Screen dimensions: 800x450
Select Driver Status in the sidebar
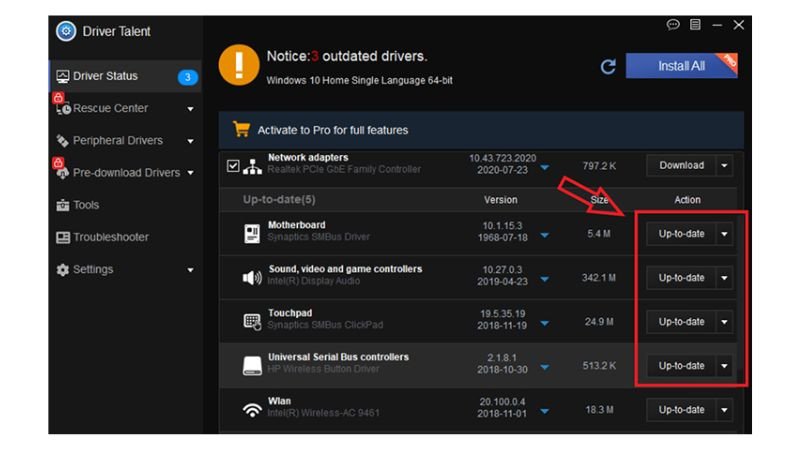(126, 77)
